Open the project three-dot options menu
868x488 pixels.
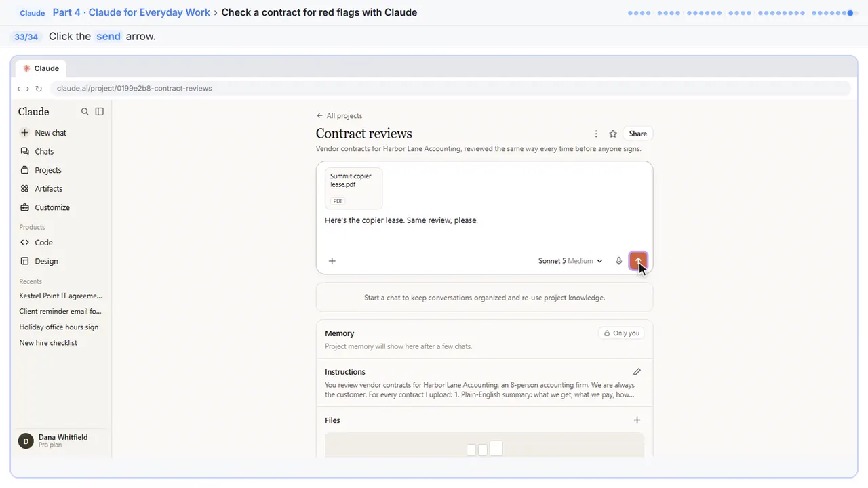click(x=596, y=134)
